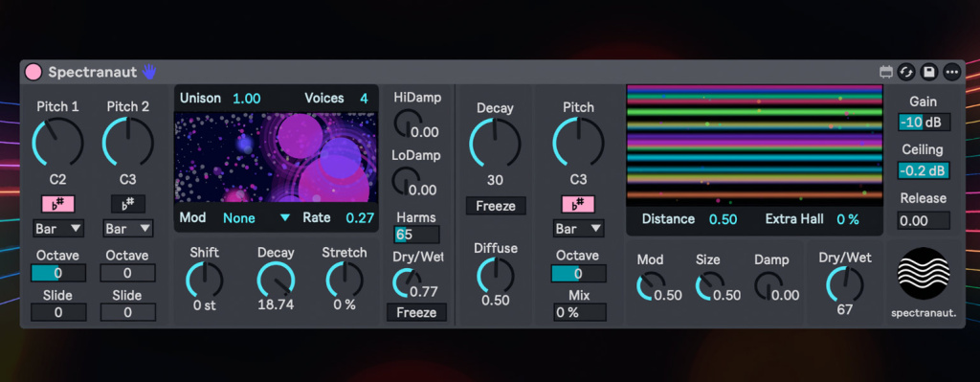Open the Mod None dropdown
980x382 pixels.
(x=256, y=218)
